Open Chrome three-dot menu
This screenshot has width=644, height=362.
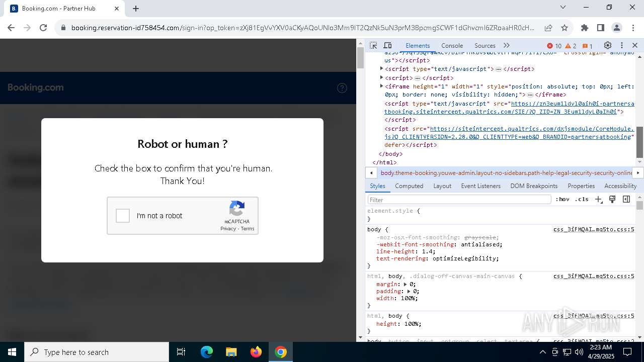[633, 28]
